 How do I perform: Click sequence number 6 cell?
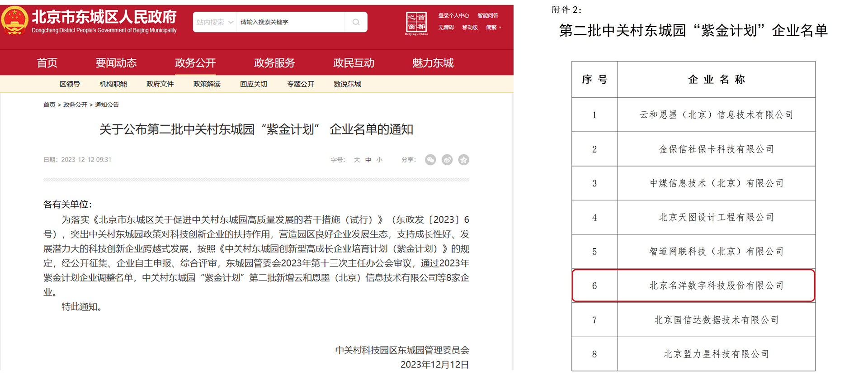(594, 286)
